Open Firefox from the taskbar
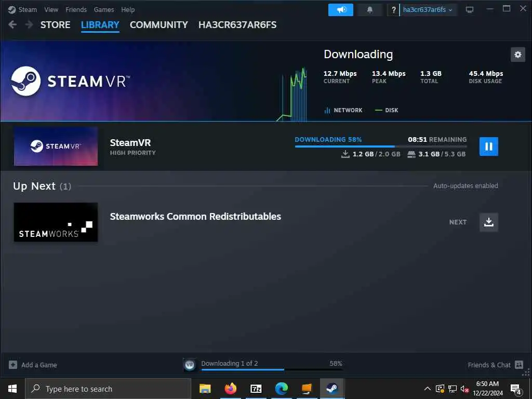The height and width of the screenshot is (399, 532). [230, 389]
